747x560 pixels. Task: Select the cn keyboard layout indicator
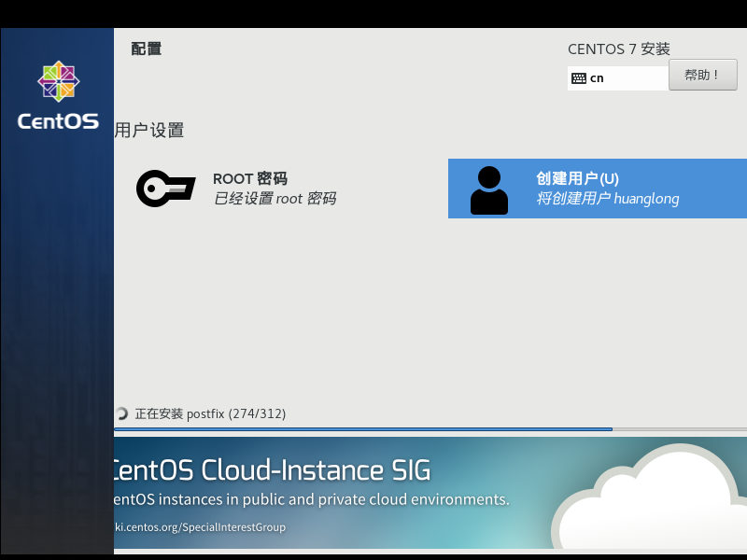(x=617, y=78)
